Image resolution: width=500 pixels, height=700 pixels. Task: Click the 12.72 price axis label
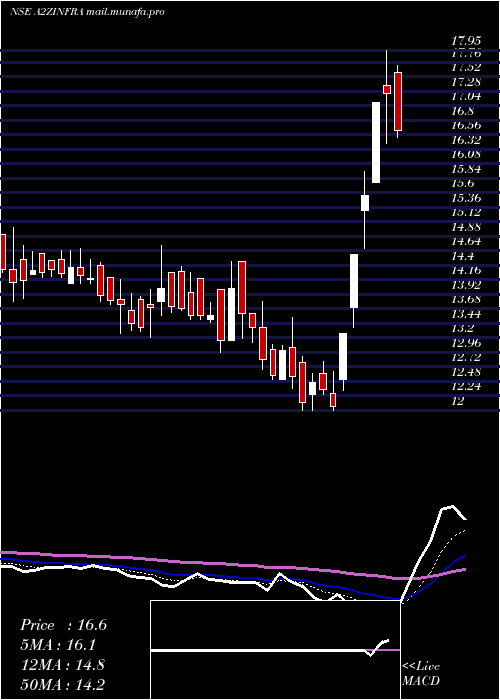467,358
